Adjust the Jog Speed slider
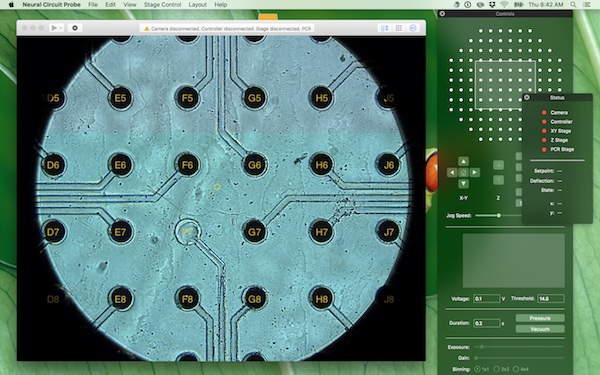Viewport: 600px width, 375px height. (499, 215)
